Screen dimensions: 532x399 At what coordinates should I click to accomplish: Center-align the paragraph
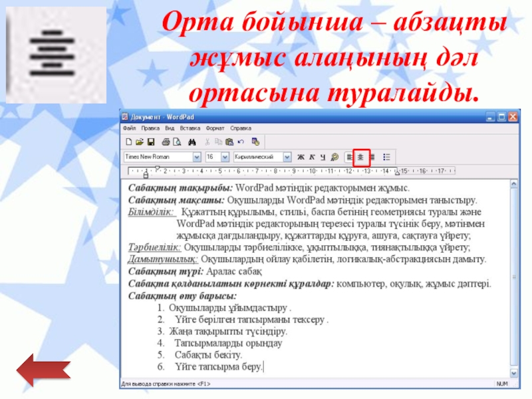[360, 157]
